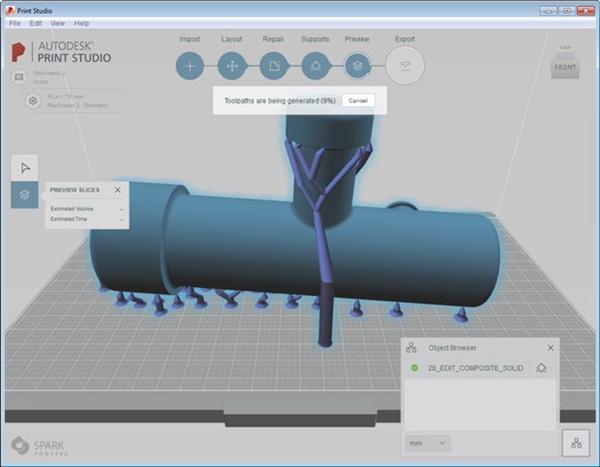Toggle the Object Browser button in corner

point(575,442)
